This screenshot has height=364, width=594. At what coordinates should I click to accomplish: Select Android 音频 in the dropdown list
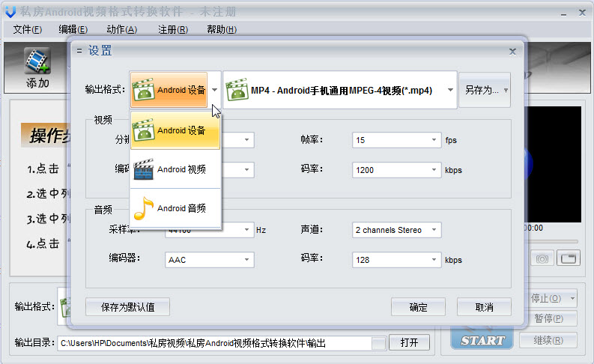(175, 208)
